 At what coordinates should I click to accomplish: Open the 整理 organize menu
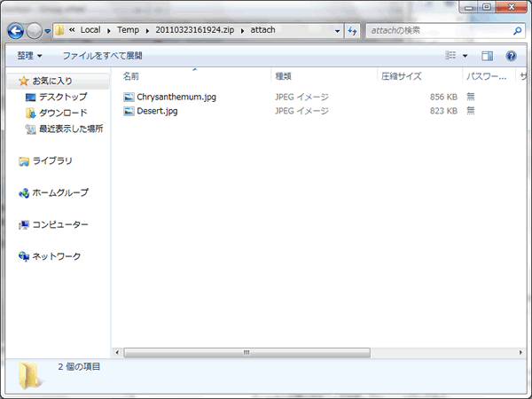[29, 56]
